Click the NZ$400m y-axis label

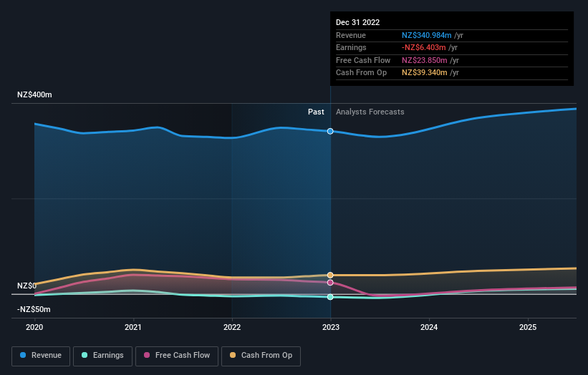pos(34,94)
